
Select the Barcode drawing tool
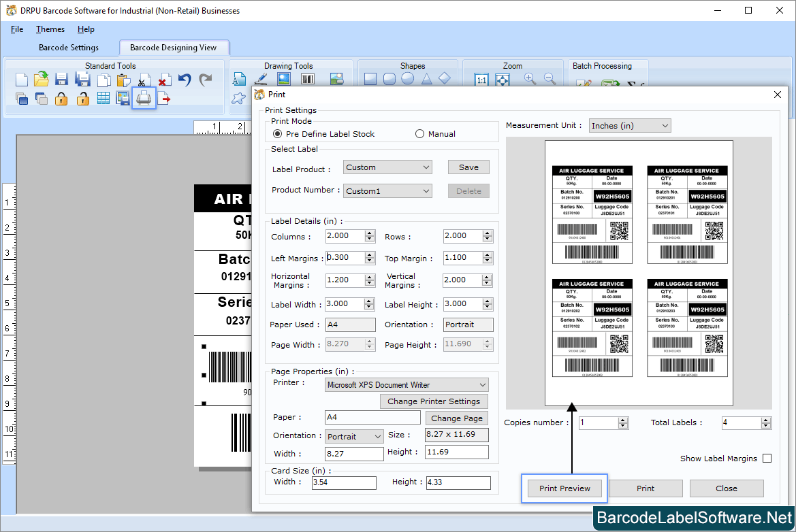[x=307, y=78]
